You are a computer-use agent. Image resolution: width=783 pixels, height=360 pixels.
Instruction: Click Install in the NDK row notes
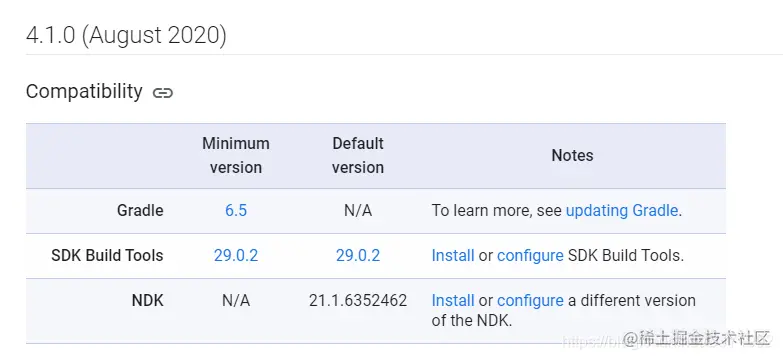pos(453,301)
